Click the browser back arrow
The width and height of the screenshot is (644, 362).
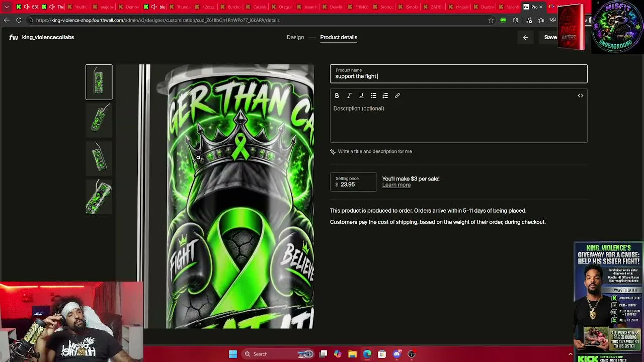coord(7,20)
